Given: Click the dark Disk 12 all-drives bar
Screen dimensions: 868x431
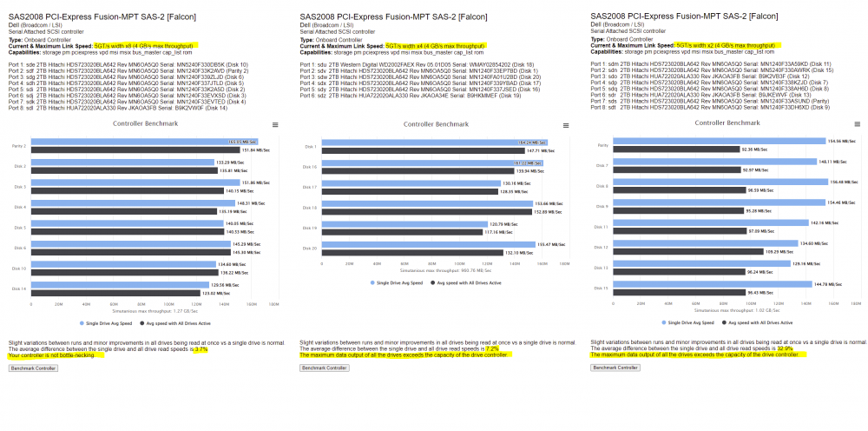Looking at the screenshot, I should pyautogui.click(x=688, y=251).
